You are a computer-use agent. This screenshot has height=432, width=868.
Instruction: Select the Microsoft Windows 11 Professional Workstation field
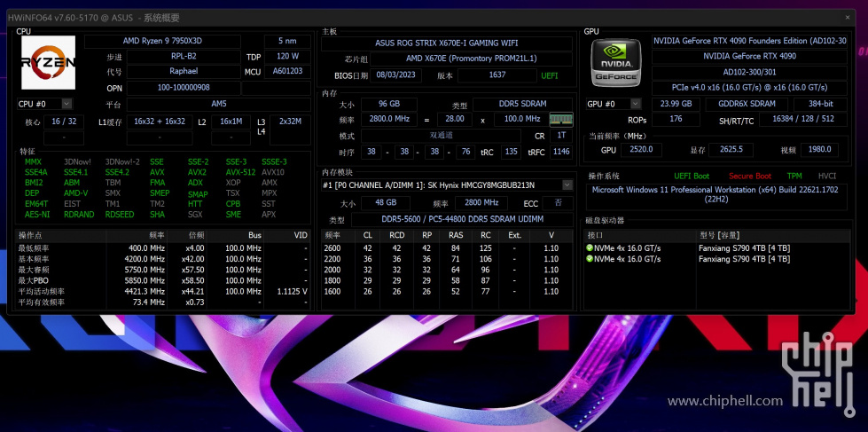[x=716, y=197]
